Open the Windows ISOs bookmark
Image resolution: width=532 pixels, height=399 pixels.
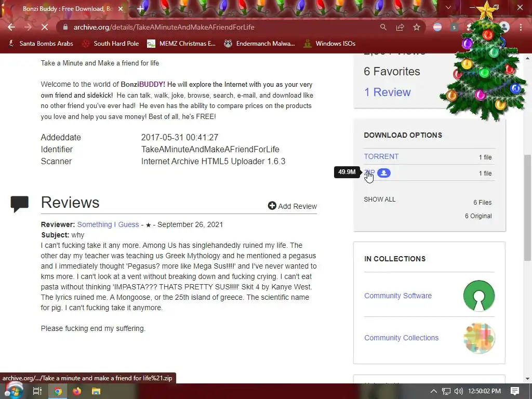click(x=329, y=44)
